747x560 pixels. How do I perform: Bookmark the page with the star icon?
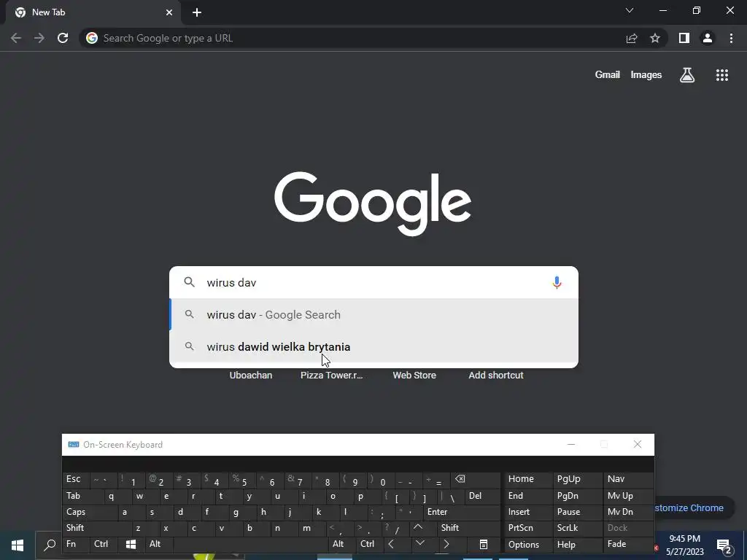coord(655,38)
